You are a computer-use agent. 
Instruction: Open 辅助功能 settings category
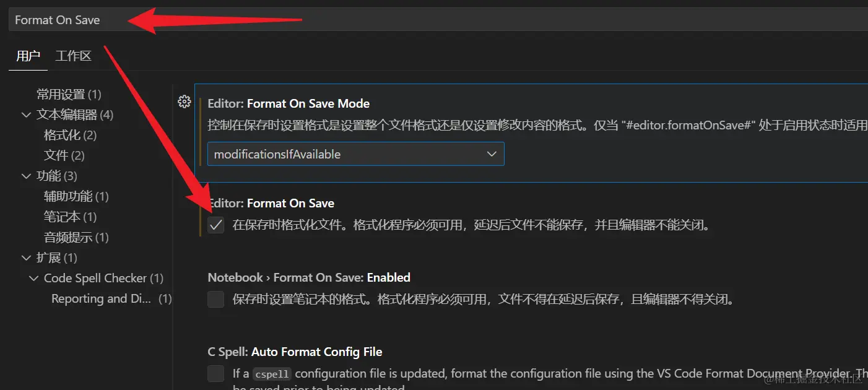point(76,197)
